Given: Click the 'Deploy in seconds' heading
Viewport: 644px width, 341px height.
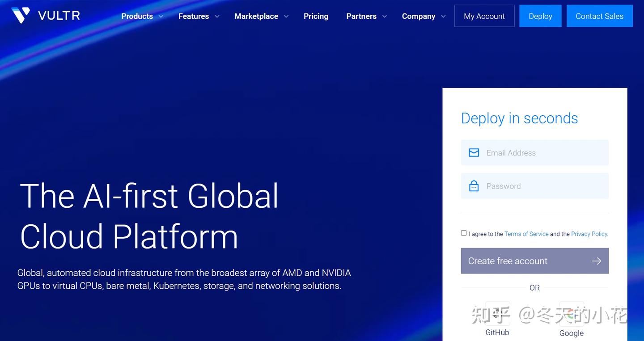Looking at the screenshot, I should pos(519,118).
